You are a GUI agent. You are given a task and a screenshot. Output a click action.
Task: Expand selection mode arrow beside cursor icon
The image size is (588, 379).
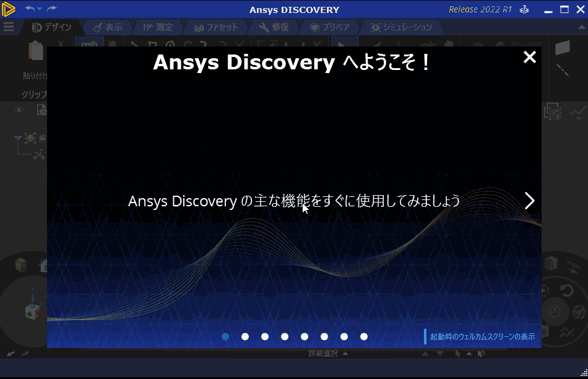point(469,354)
